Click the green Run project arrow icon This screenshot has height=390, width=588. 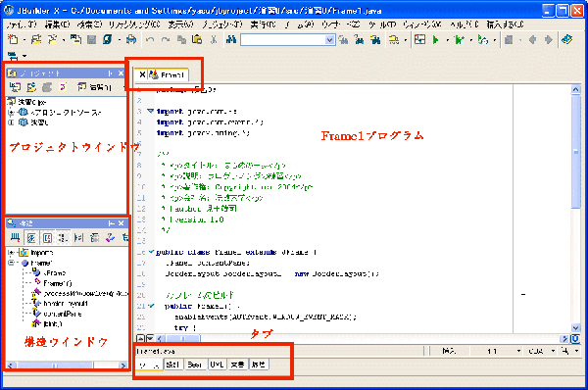coord(436,39)
